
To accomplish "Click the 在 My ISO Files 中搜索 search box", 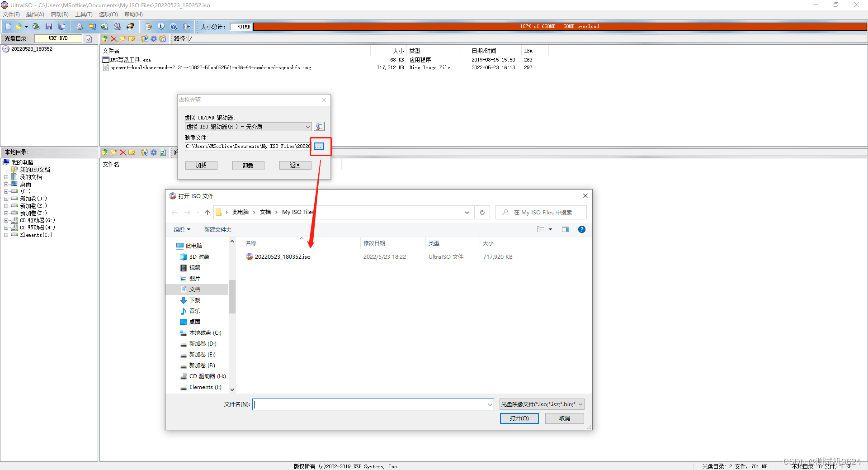I will (x=541, y=213).
